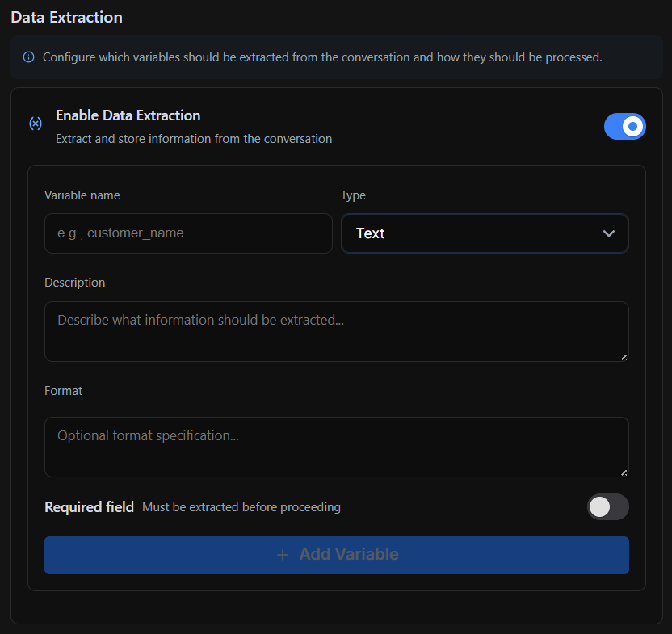Screen dimensions: 672x634
Task: Open the Type dropdown showing Text
Action: click(x=485, y=233)
